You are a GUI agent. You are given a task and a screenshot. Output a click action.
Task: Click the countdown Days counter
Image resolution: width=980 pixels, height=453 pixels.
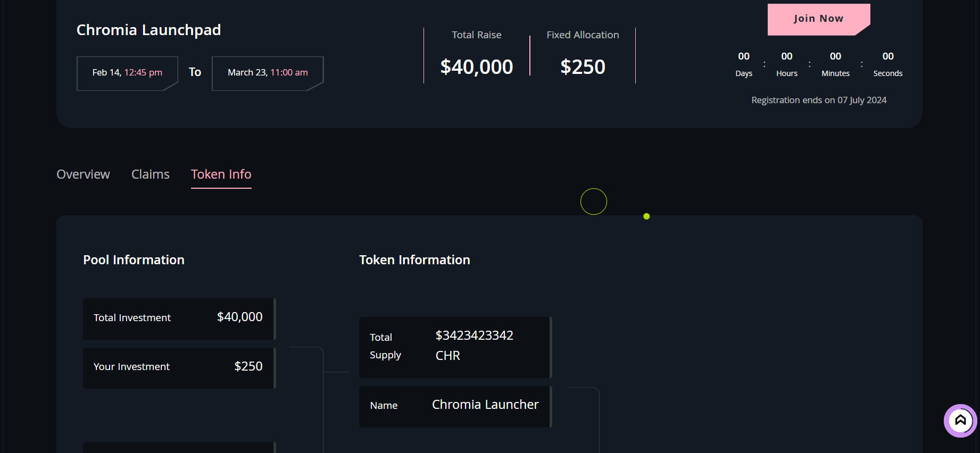(x=743, y=64)
